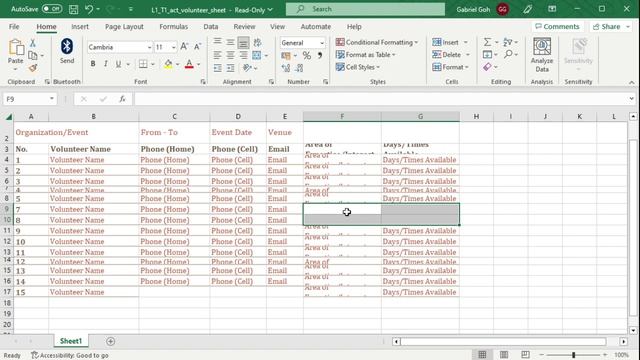Open the Name Box dropdown arrow
Screen dimensions: 640x360
point(52,99)
